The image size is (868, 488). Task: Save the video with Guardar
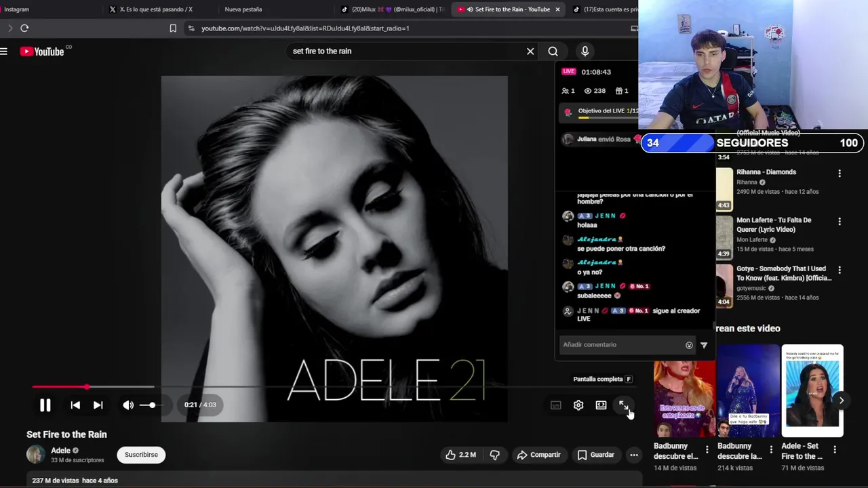(595, 455)
